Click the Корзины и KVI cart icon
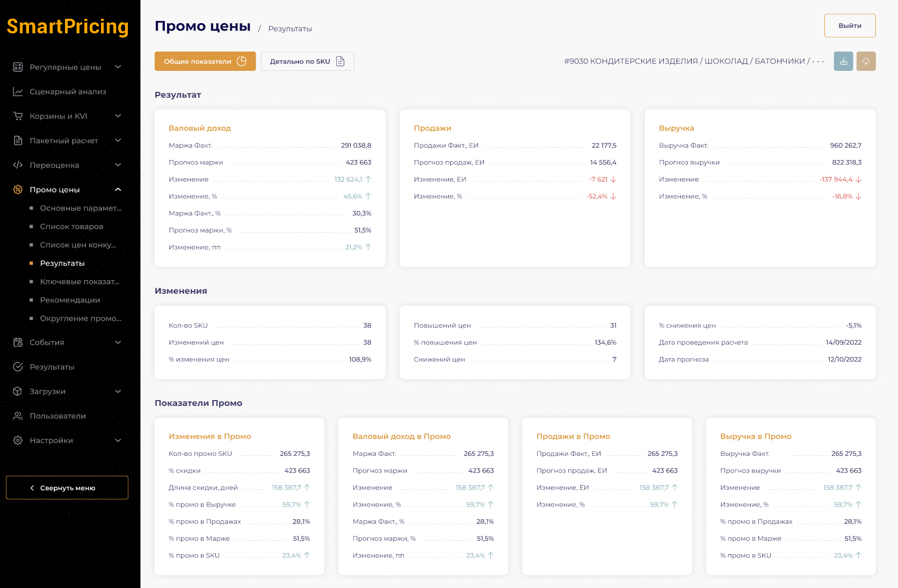Screen dimensions: 898x588 (x=18, y=116)
